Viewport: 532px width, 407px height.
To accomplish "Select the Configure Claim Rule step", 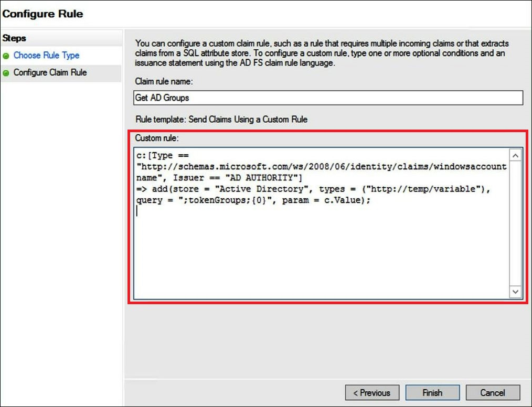I will [x=50, y=73].
